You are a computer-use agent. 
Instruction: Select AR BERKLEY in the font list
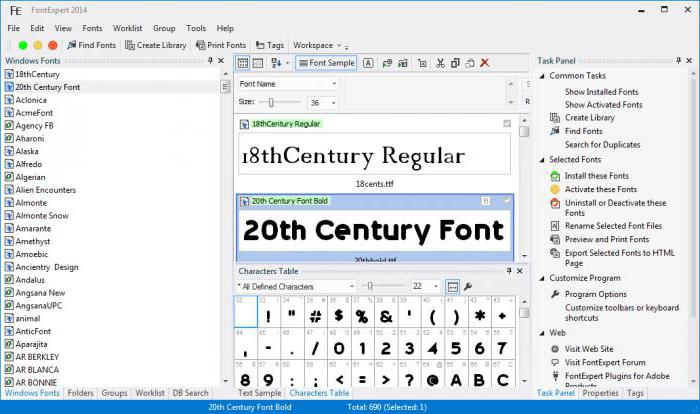point(37,357)
